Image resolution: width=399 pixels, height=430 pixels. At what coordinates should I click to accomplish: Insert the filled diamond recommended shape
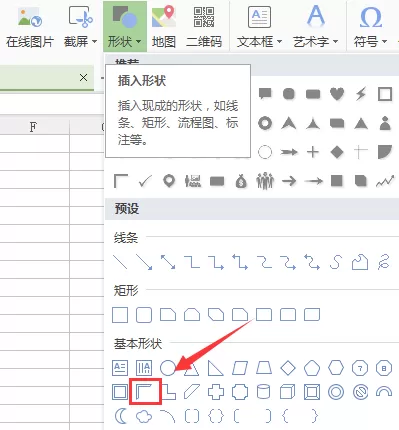click(337, 152)
